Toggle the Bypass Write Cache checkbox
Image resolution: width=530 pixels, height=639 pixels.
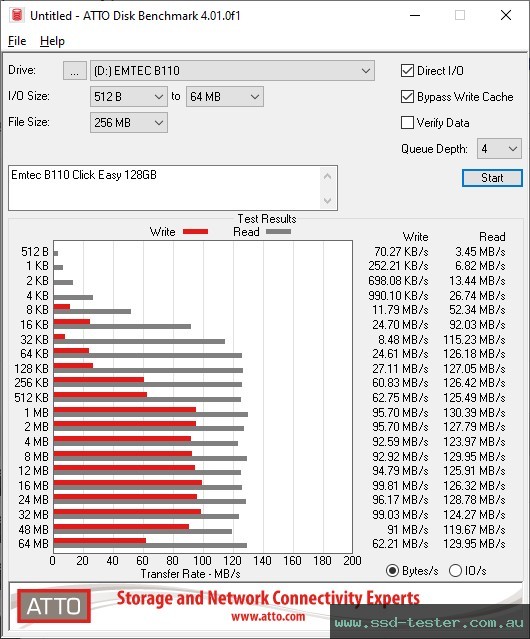point(407,97)
